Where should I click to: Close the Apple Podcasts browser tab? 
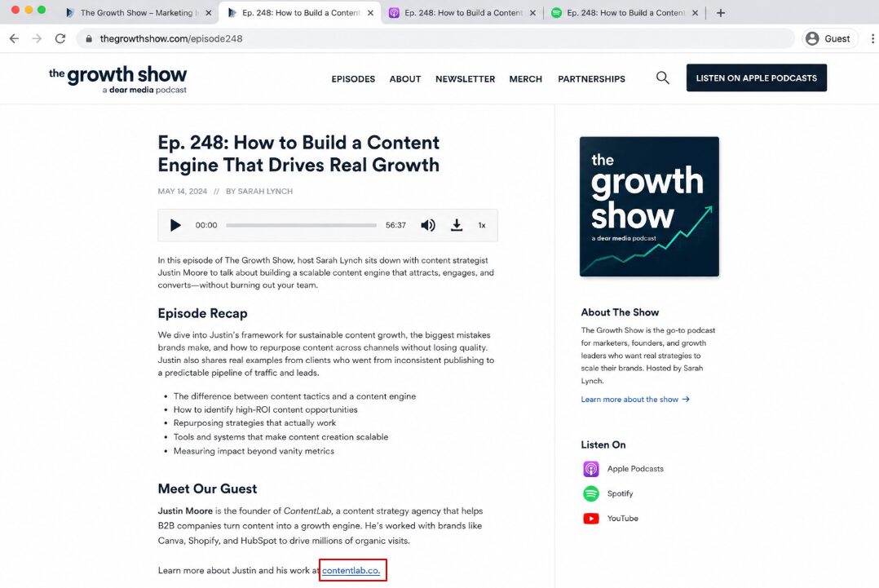pyautogui.click(x=532, y=13)
